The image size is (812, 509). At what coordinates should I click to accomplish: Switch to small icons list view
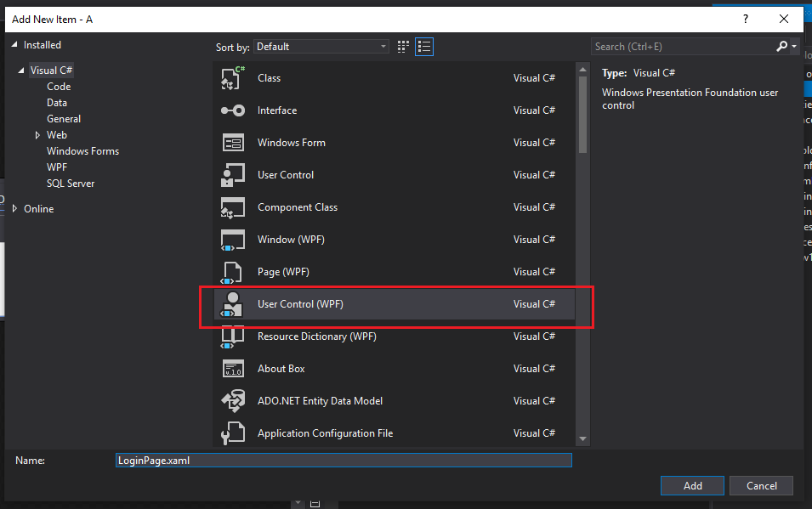pos(424,47)
